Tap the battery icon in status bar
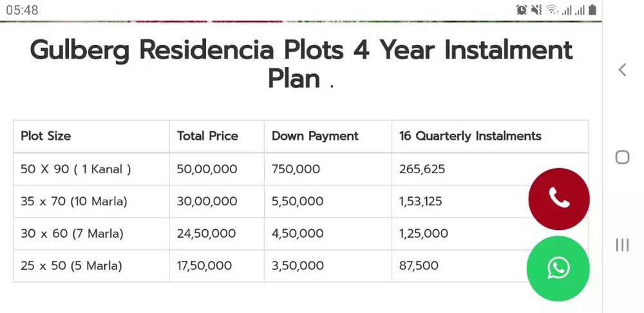Image resolution: width=644 pixels, height=313 pixels. coord(592,10)
